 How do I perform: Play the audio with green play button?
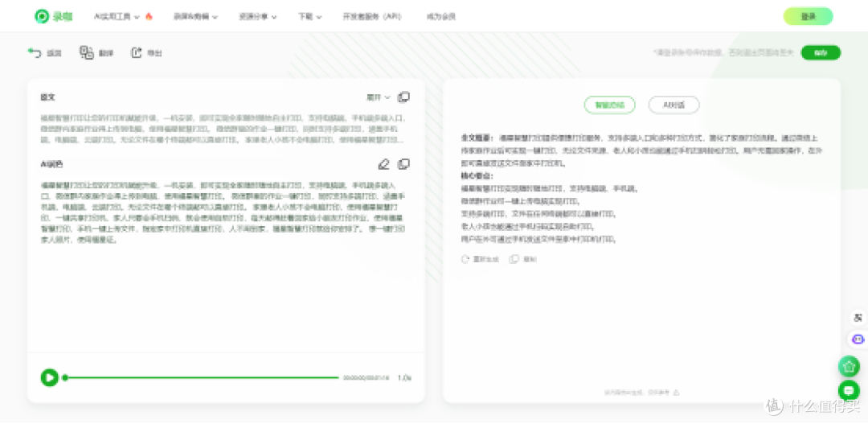[x=49, y=378]
